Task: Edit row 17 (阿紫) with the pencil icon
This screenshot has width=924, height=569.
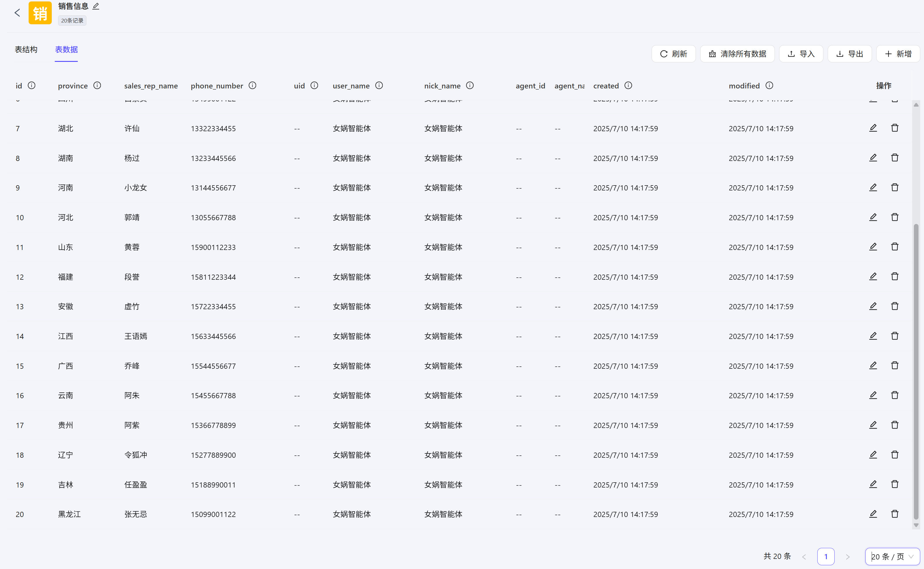Action: coord(873,425)
